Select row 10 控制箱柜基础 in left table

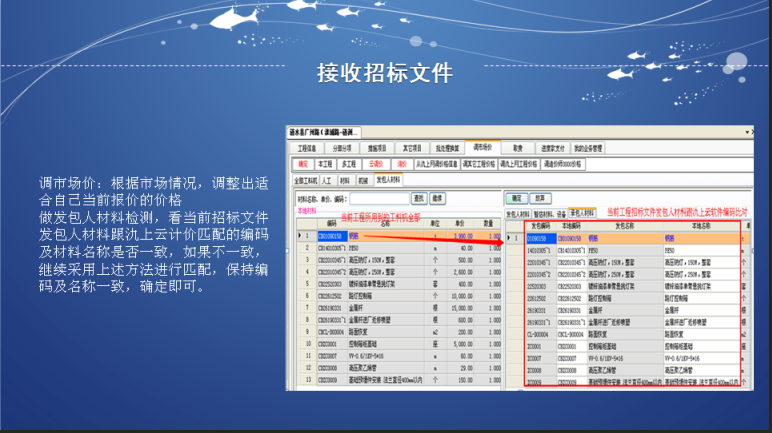pos(399,344)
